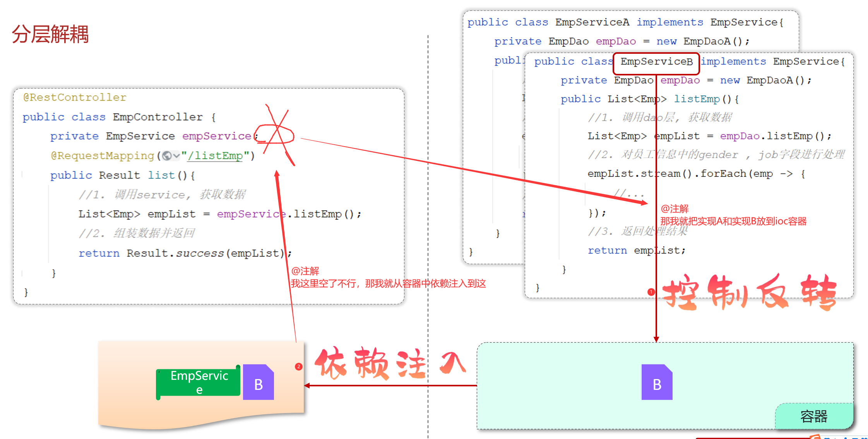Click the purple B block beside EmpService

pos(258,382)
